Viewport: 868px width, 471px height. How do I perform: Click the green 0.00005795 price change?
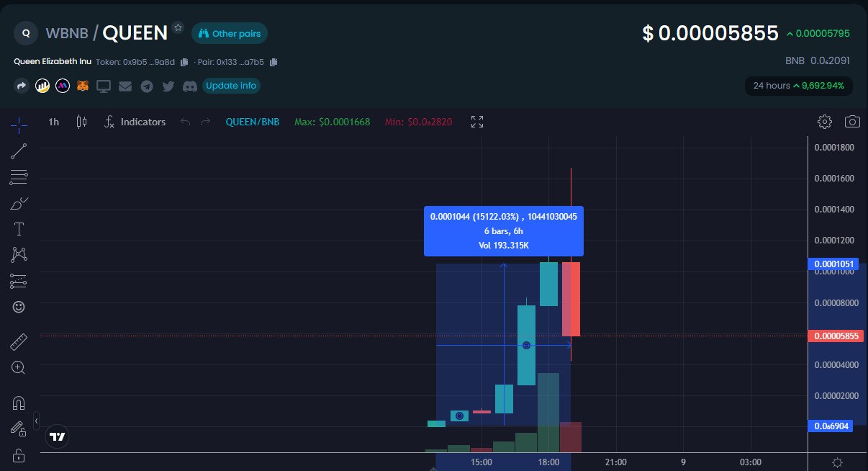(822, 33)
